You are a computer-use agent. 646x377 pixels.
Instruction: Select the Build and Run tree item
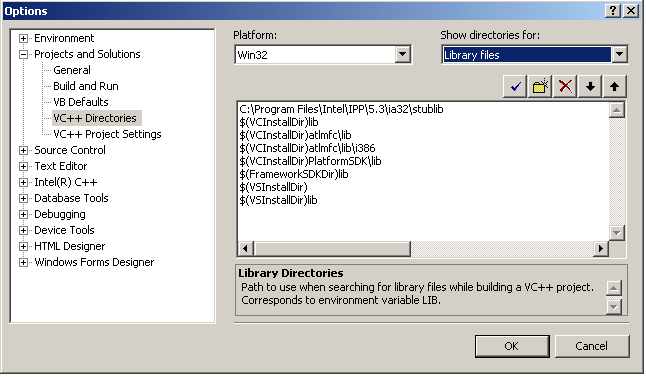86,86
